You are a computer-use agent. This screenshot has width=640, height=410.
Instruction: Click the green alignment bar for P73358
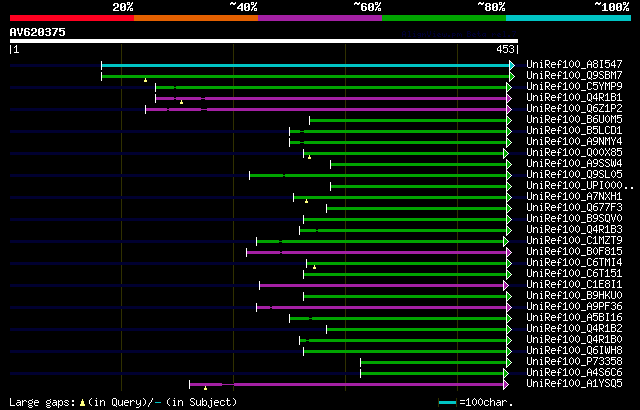pyautogui.click(x=436, y=363)
